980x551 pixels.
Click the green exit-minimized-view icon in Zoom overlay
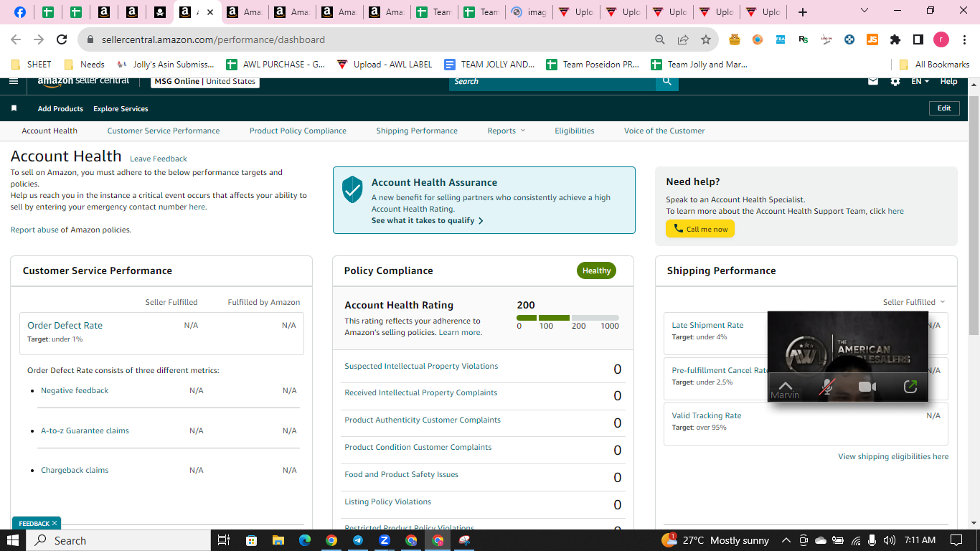point(910,387)
